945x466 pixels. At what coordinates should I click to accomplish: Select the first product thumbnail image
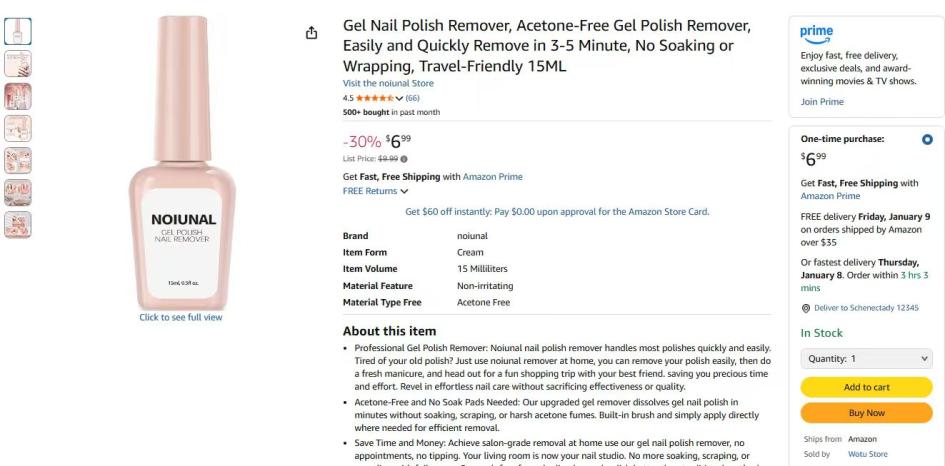click(18, 32)
